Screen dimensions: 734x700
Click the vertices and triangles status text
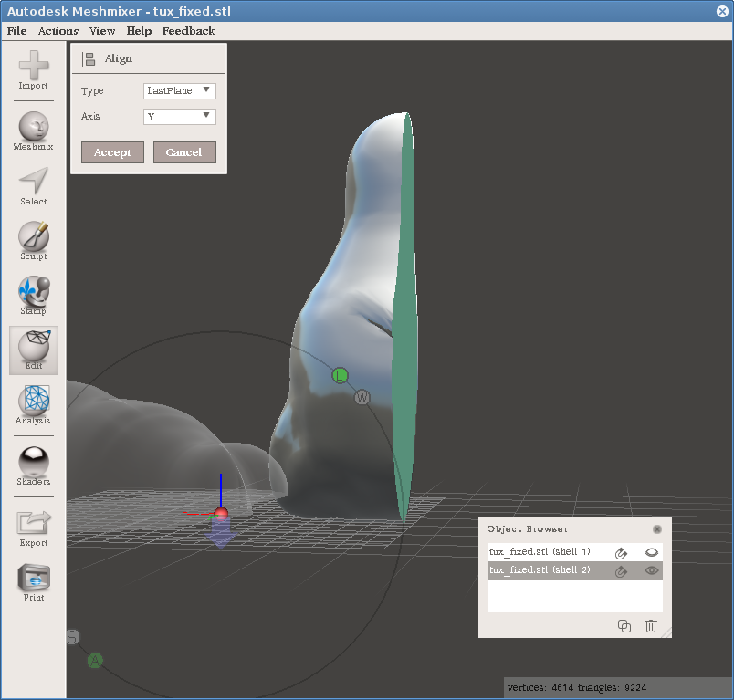point(577,688)
